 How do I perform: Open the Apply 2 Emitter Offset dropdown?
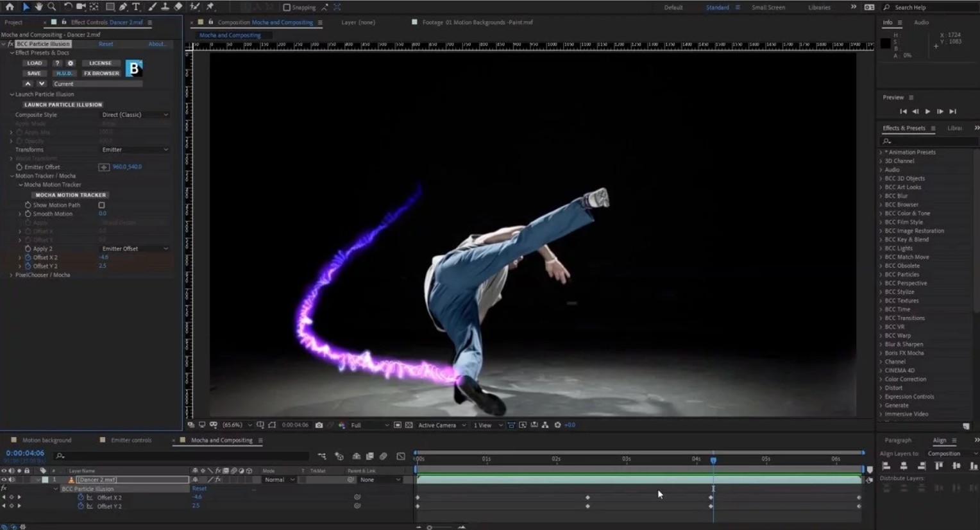[135, 249]
